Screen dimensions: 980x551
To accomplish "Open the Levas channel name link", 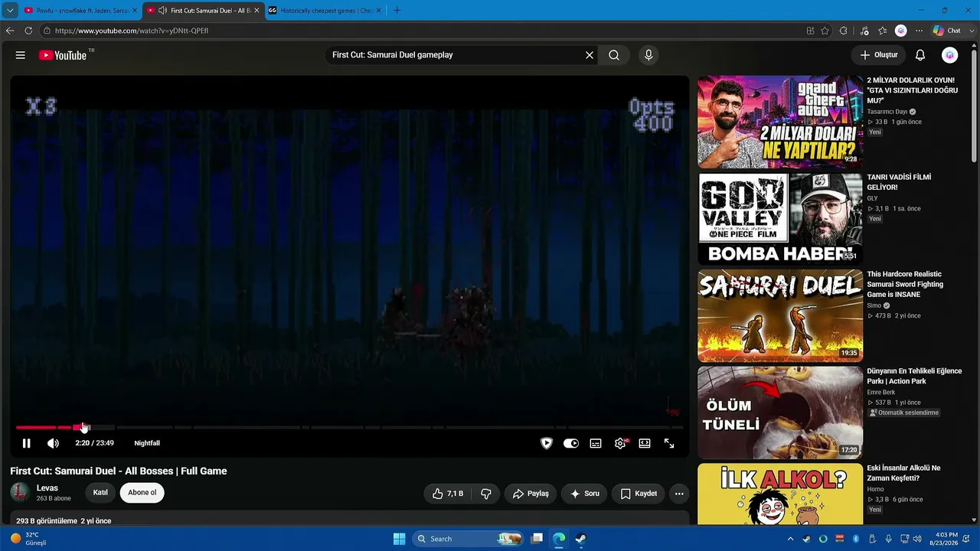I will click(x=47, y=488).
